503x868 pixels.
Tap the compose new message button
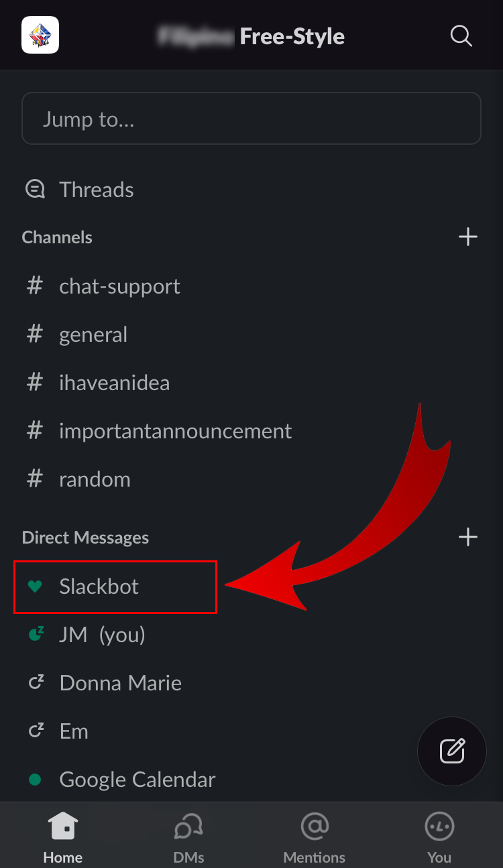[452, 751]
